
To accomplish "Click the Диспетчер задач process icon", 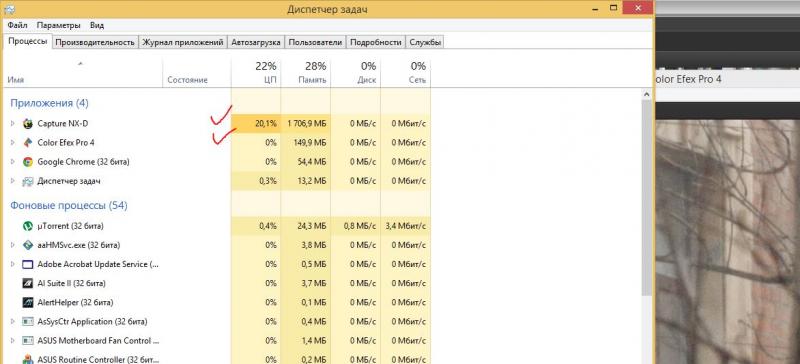I will click(x=28, y=181).
